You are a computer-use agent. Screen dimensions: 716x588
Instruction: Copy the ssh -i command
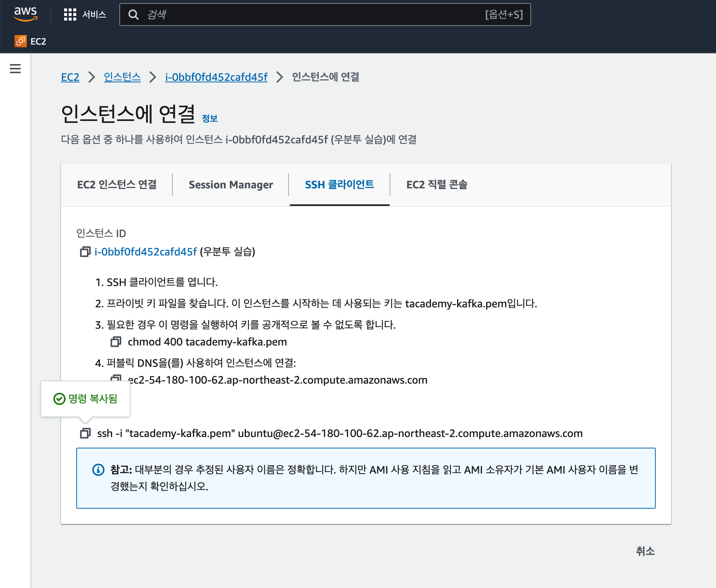pyautogui.click(x=85, y=433)
